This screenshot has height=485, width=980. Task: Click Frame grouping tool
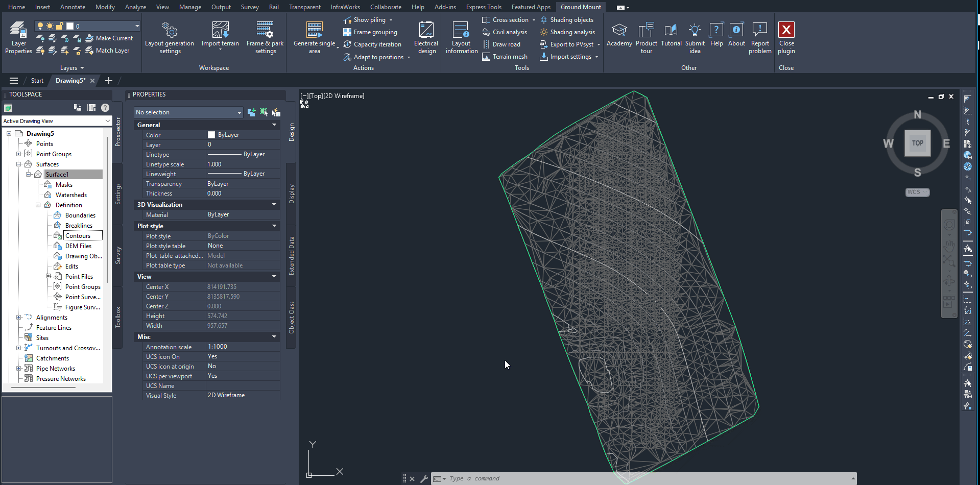[x=370, y=32]
